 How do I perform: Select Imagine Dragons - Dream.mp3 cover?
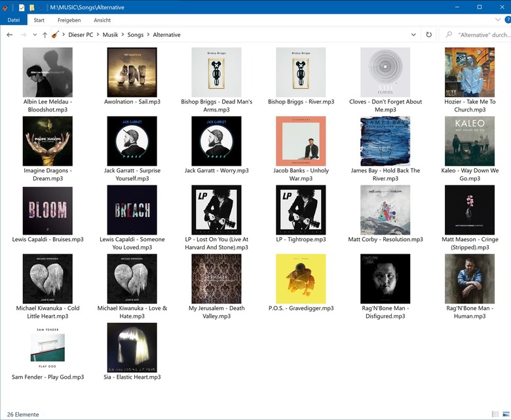pos(48,141)
